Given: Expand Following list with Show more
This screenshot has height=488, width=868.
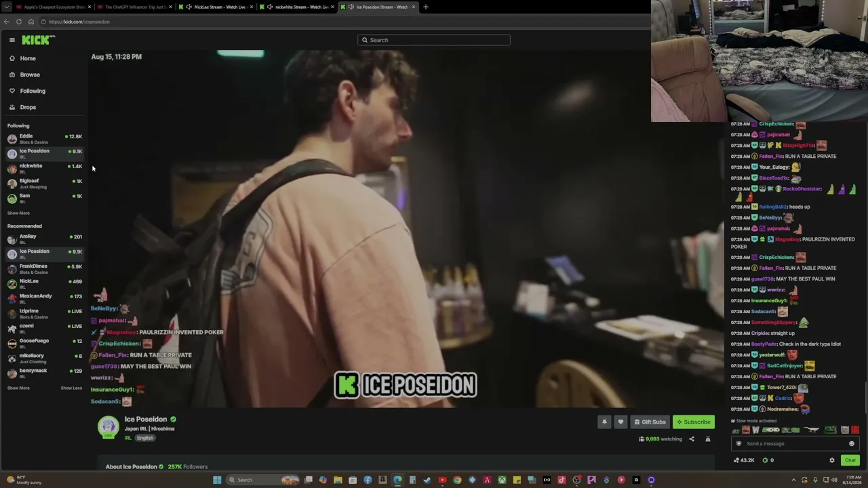Looking at the screenshot, I should 18,213.
